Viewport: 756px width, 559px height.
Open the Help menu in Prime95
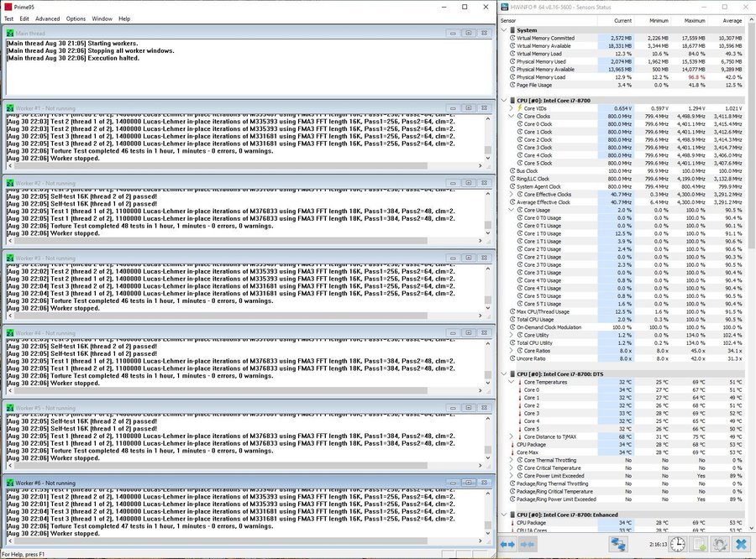(x=124, y=18)
